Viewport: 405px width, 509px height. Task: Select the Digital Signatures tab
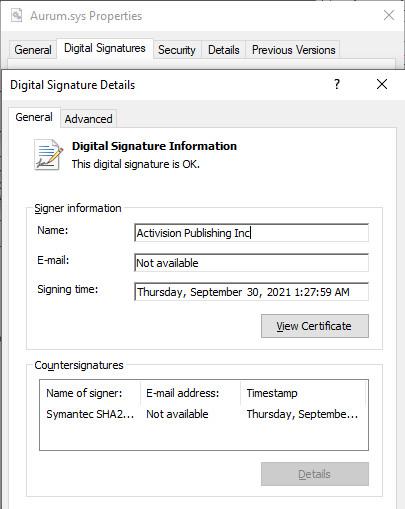click(105, 49)
